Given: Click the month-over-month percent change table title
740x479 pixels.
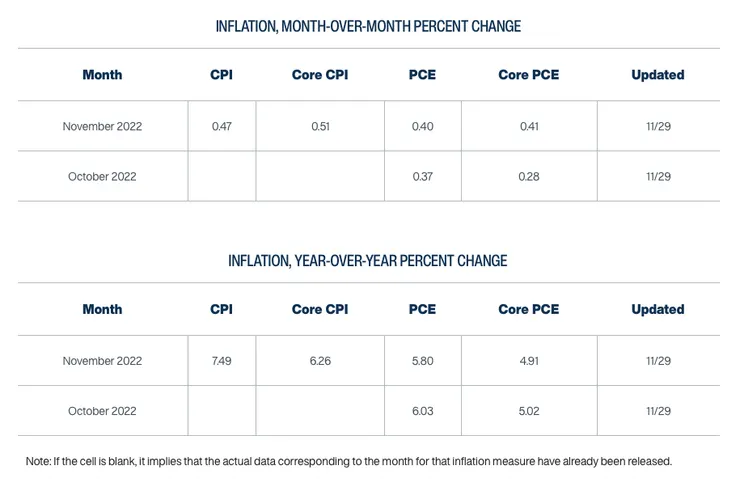Looking at the screenshot, I should pos(368,26).
